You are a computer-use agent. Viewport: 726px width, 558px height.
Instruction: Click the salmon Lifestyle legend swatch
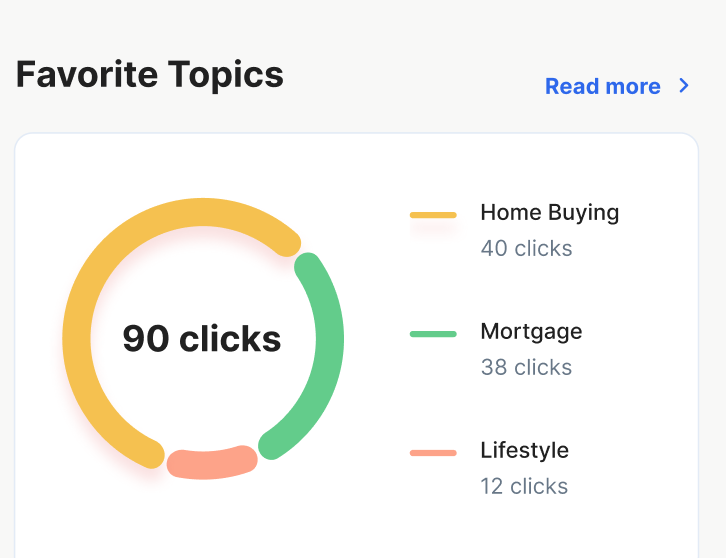point(433,453)
